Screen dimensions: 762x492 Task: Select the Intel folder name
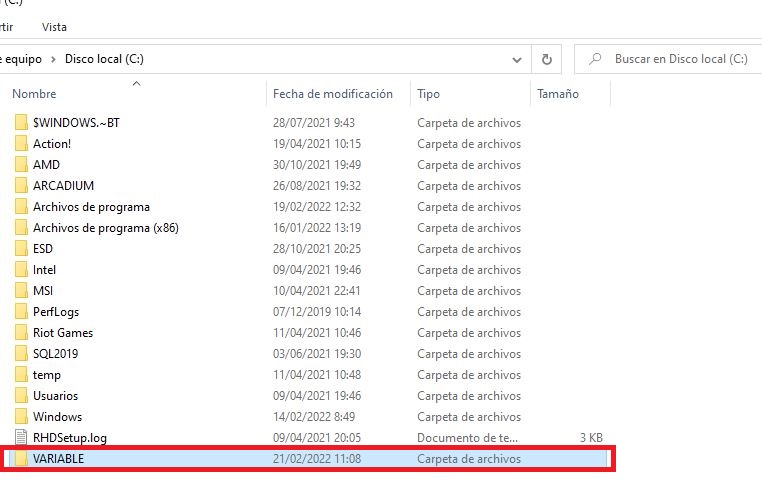point(44,269)
